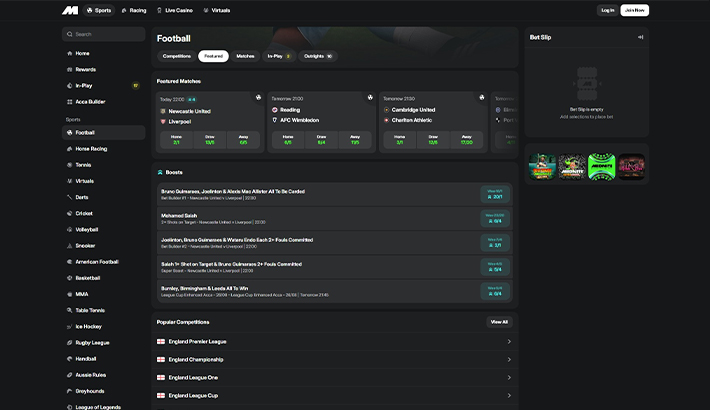Open the first casino game thumbnail

(x=542, y=166)
